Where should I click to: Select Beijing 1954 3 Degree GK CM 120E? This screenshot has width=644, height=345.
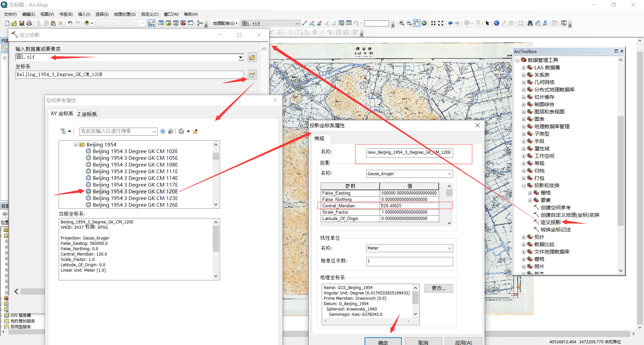pos(135,192)
